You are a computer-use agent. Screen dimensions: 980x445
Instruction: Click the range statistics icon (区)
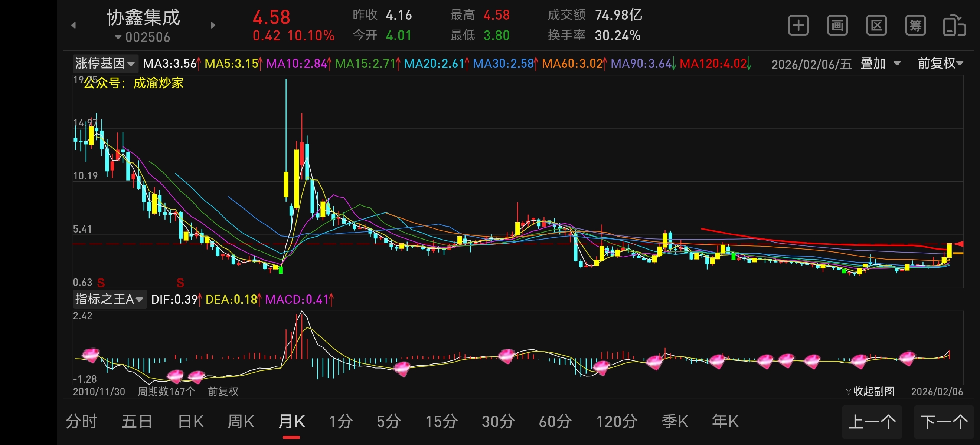(876, 26)
